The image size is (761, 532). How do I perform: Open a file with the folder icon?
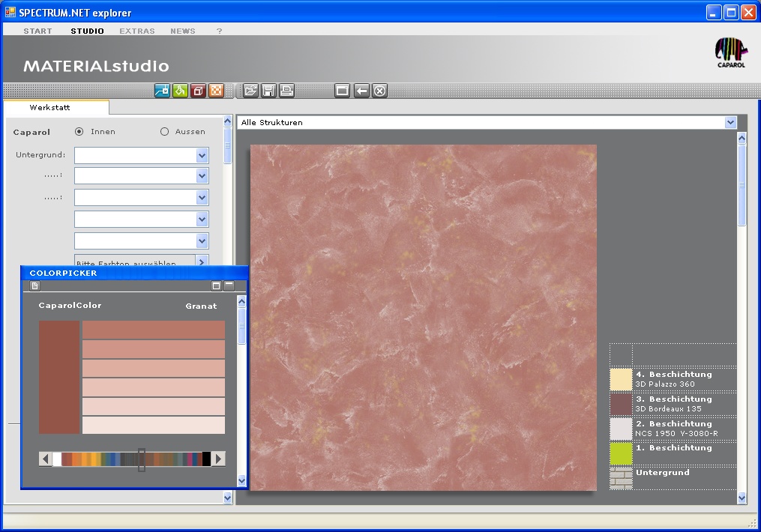coord(250,91)
